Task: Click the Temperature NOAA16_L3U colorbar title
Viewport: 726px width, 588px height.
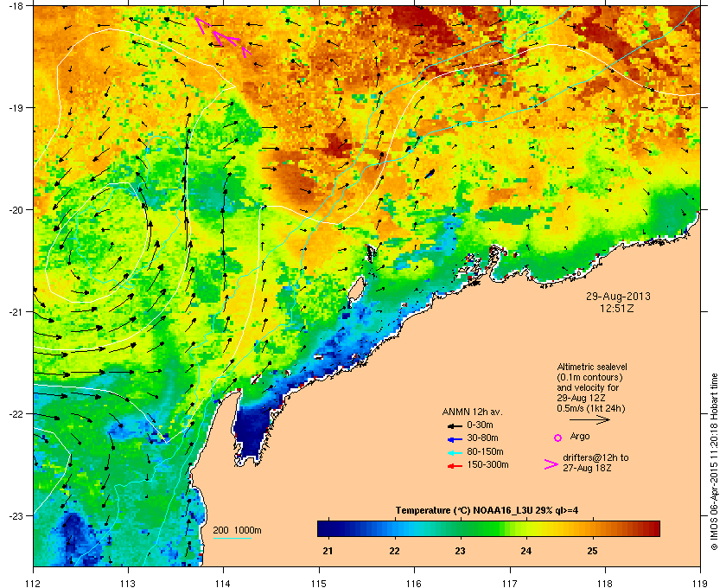Action: tap(487, 511)
